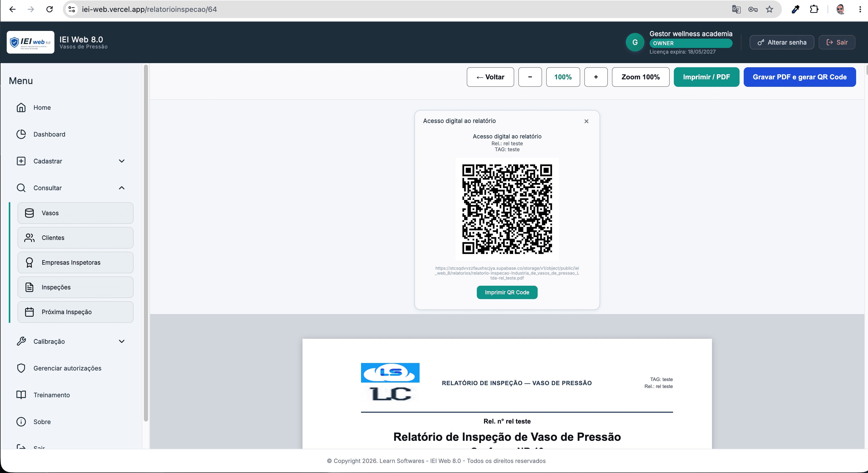Click the 'Rel. n° rel teste' heading
The width and height of the screenshot is (868, 473).
click(507, 421)
